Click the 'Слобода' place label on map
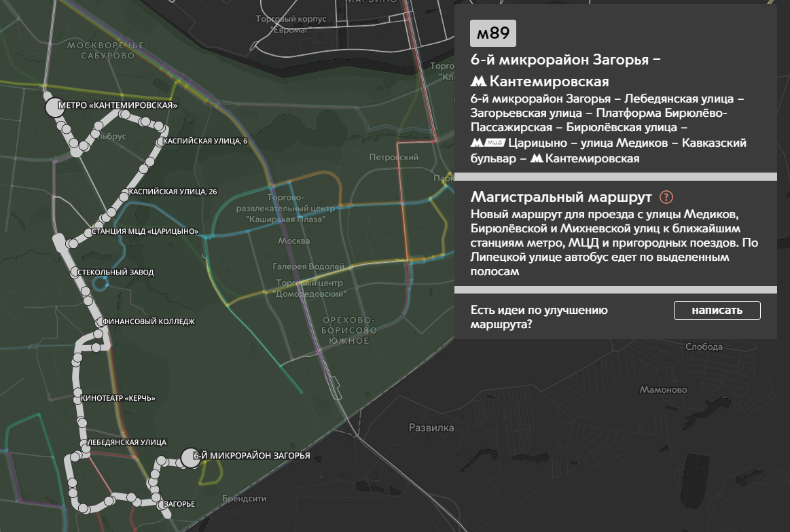 pyautogui.click(x=704, y=347)
